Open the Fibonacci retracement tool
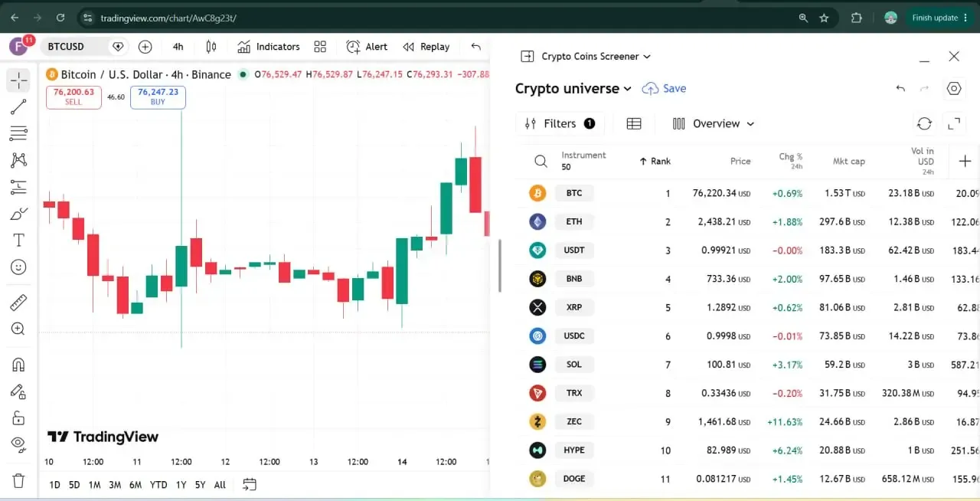The image size is (980, 501). 18,133
